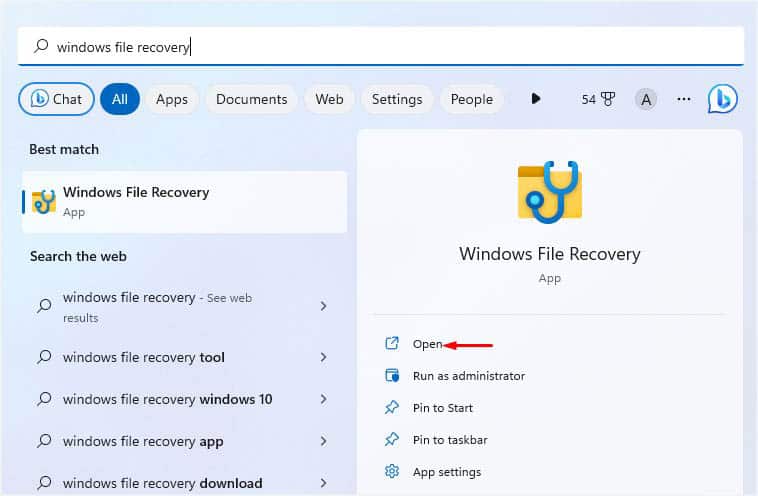The width and height of the screenshot is (758, 496).
Task: Click the search text field
Action: (x=380, y=46)
